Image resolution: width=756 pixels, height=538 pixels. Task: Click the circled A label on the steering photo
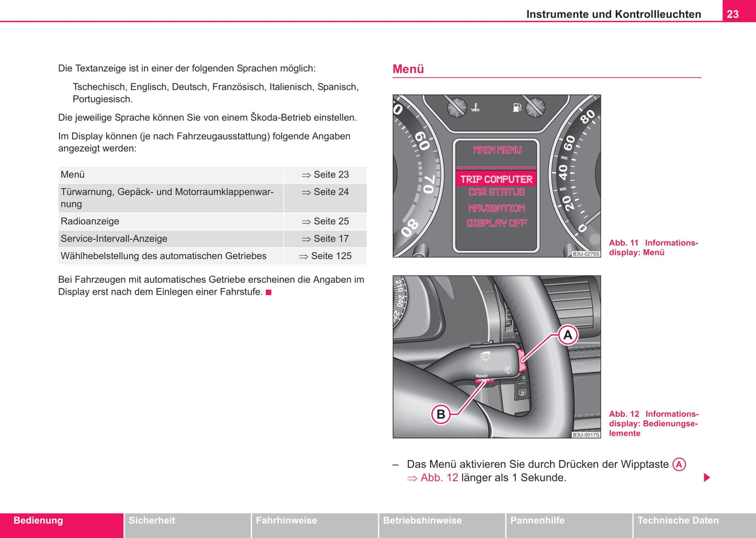click(568, 335)
